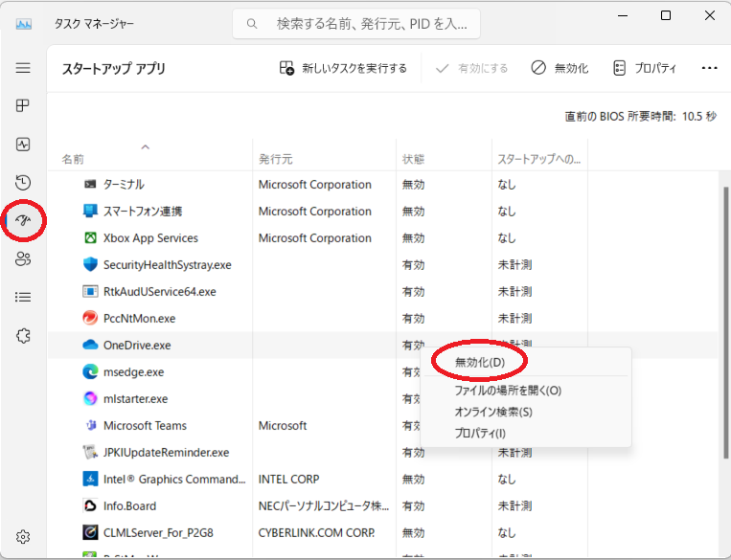Click the PccNtMon red icon
This screenshot has height=560, width=731.
pos(90,318)
